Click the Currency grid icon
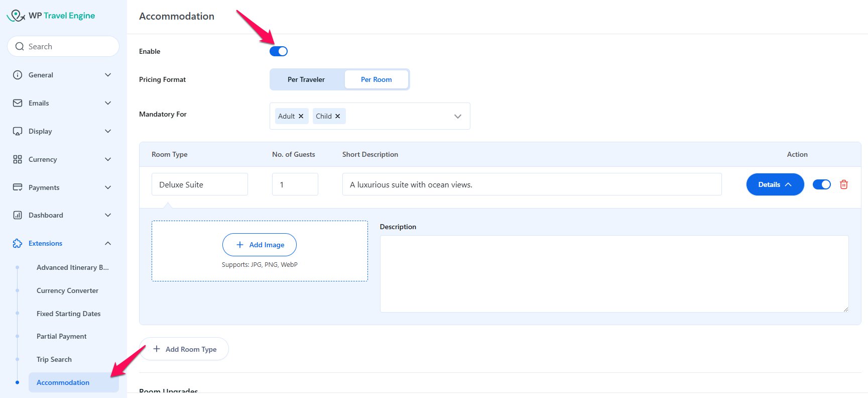868x398 pixels. (x=18, y=159)
